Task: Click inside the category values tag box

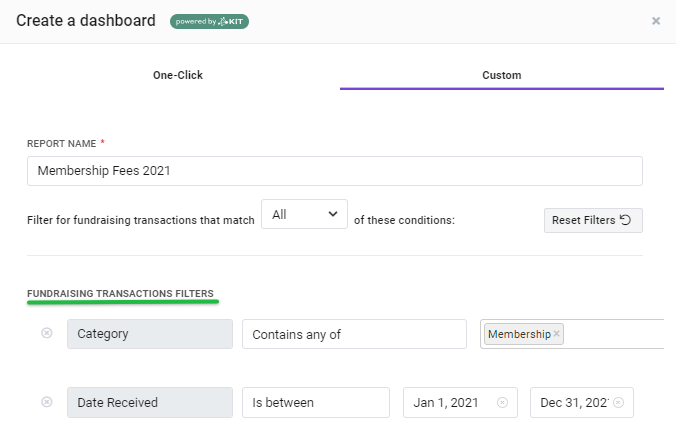Action: click(612, 334)
